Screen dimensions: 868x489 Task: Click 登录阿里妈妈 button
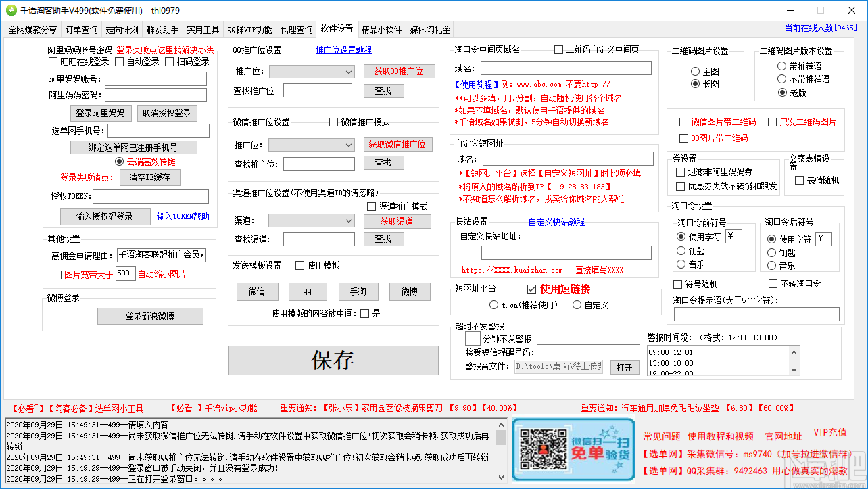(x=100, y=113)
